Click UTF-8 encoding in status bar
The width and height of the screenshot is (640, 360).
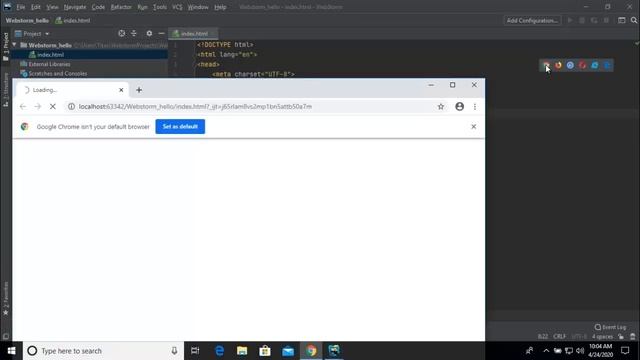pyautogui.click(x=579, y=336)
